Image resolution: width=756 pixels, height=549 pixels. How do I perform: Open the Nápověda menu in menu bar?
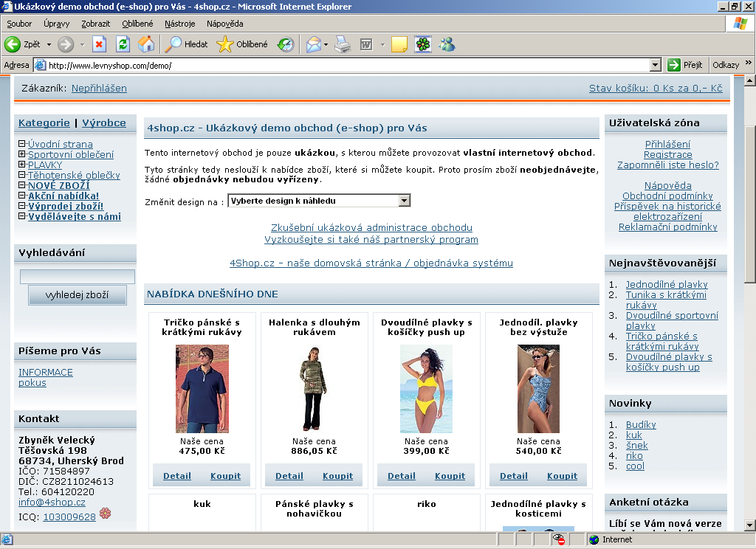[x=224, y=24]
